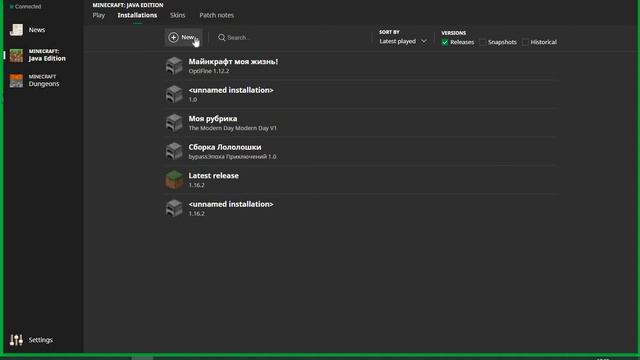
Task: Select installation Майнкрафт моя жизнь!
Action: (x=361, y=66)
